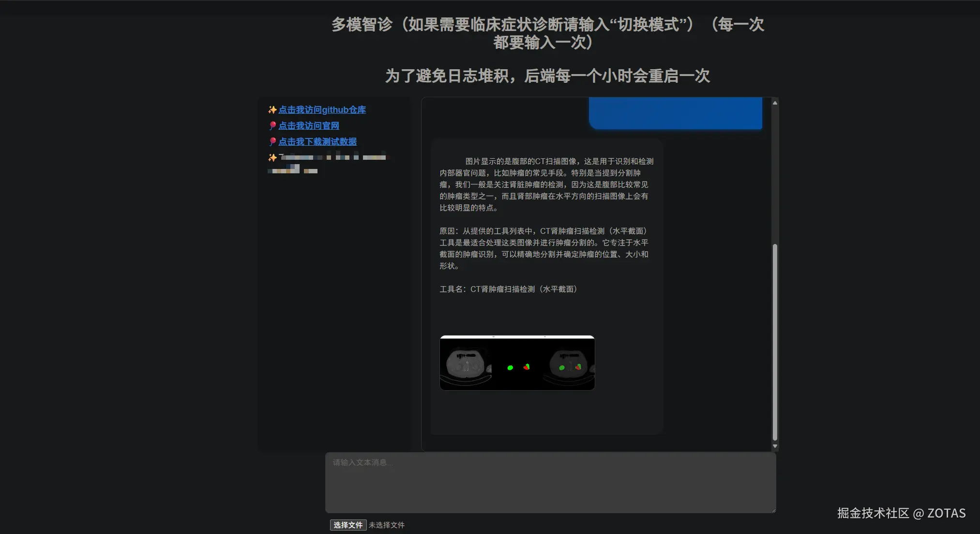Click the sparkle icon beside the github link
This screenshot has height=534, width=980.
pos(271,110)
